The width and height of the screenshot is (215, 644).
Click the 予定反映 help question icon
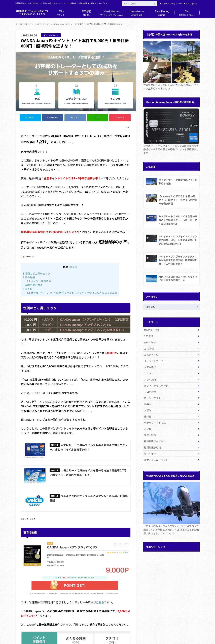point(55,562)
